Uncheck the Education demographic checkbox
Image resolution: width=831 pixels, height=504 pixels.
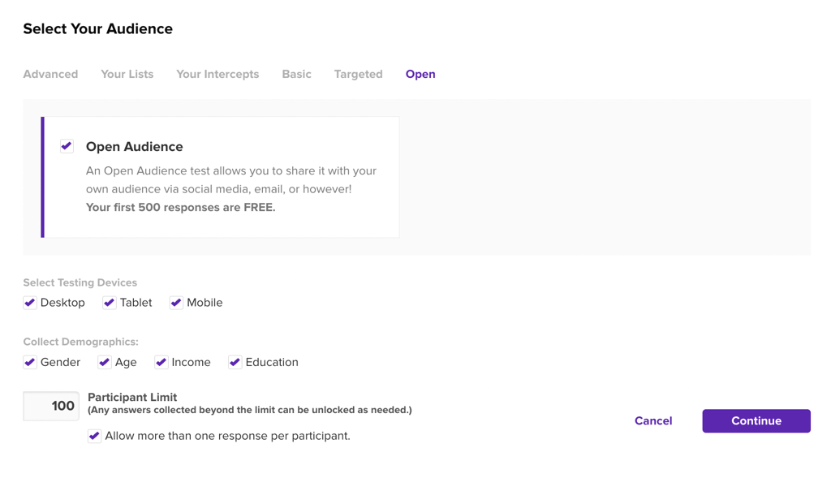235,362
